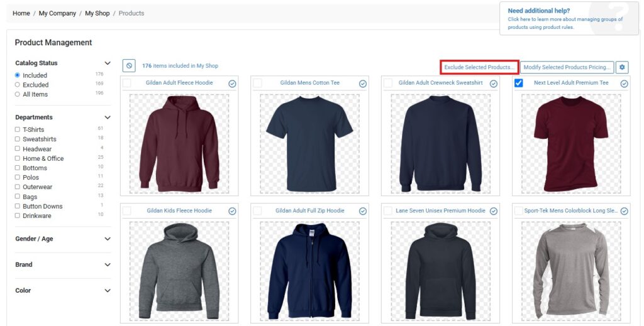Expand the Brand filter chevron

pyautogui.click(x=107, y=264)
